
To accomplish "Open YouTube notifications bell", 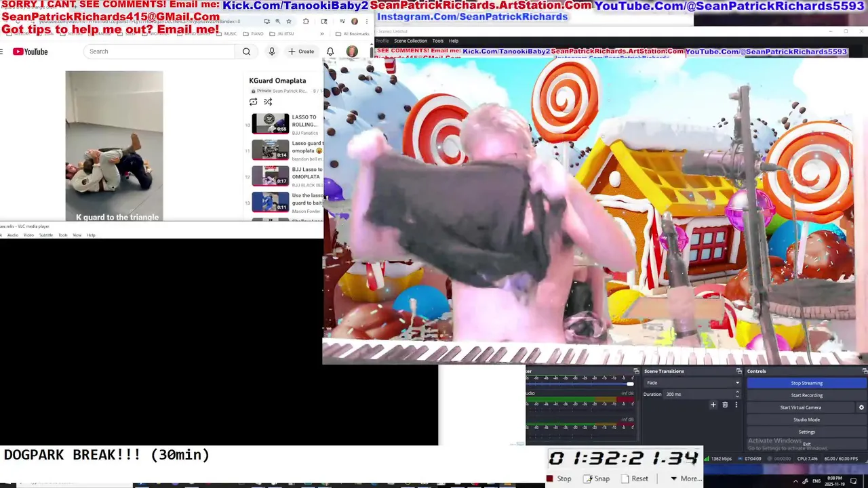I will pos(330,52).
